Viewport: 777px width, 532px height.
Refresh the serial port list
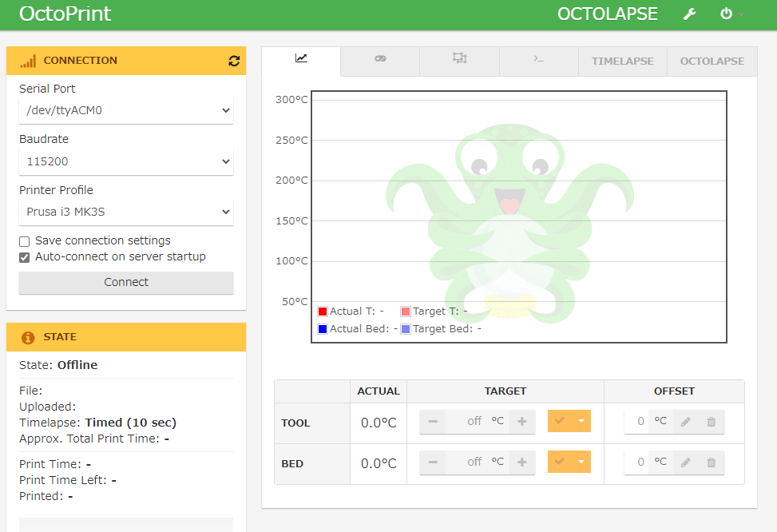pos(233,60)
